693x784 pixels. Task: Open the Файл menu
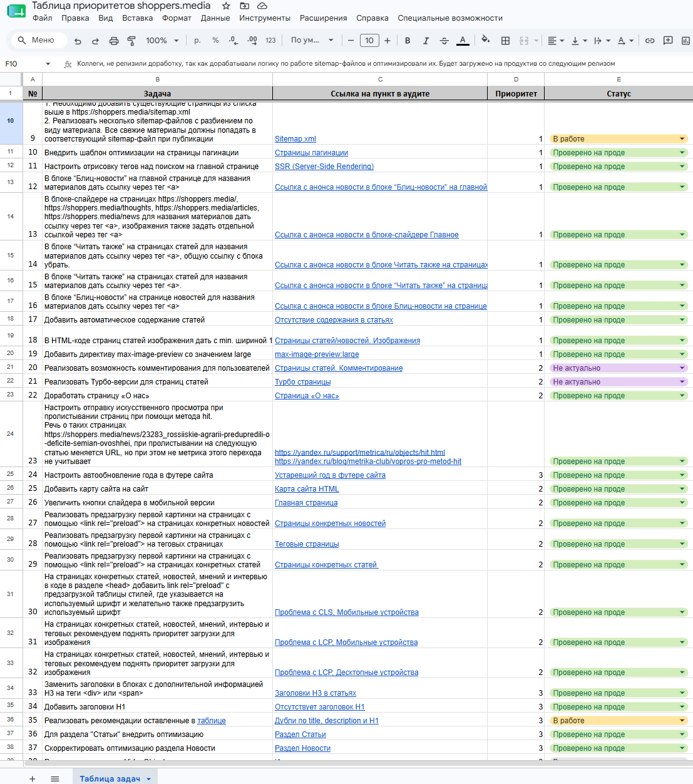point(43,18)
